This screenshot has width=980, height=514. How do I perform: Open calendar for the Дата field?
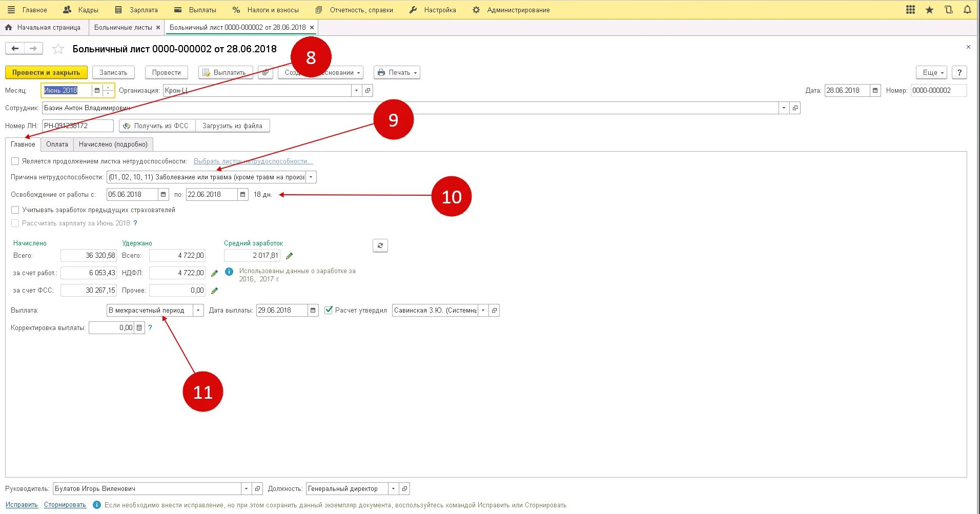tap(875, 90)
